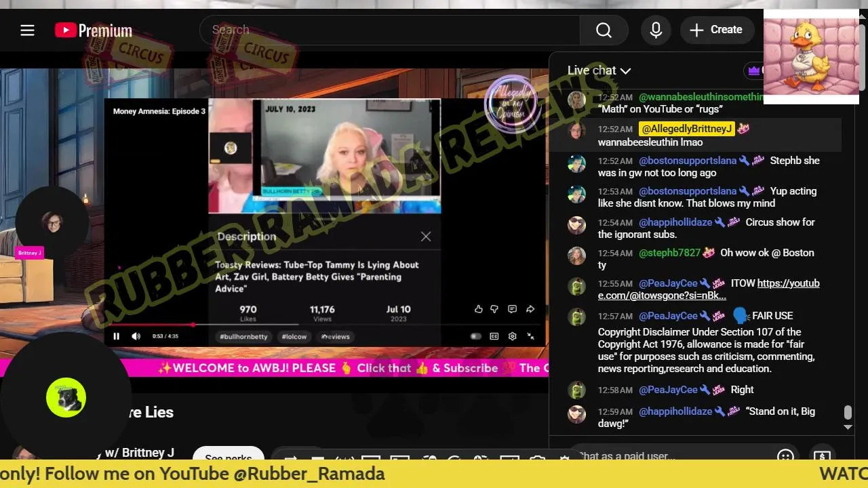Click @PeaJayCee on the FAIR USE message
The width and height of the screenshot is (868, 488).
tap(668, 316)
